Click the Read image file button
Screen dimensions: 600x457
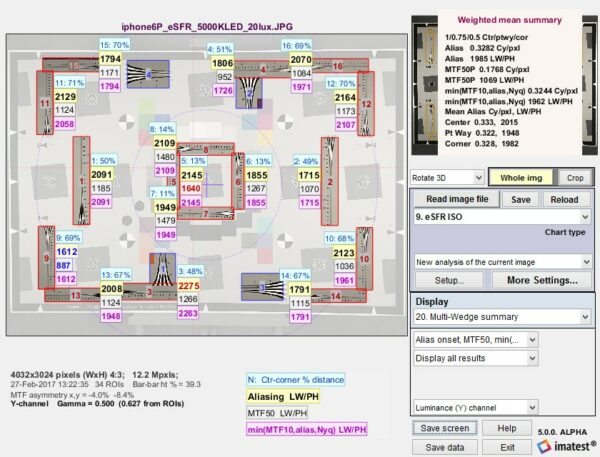455,199
